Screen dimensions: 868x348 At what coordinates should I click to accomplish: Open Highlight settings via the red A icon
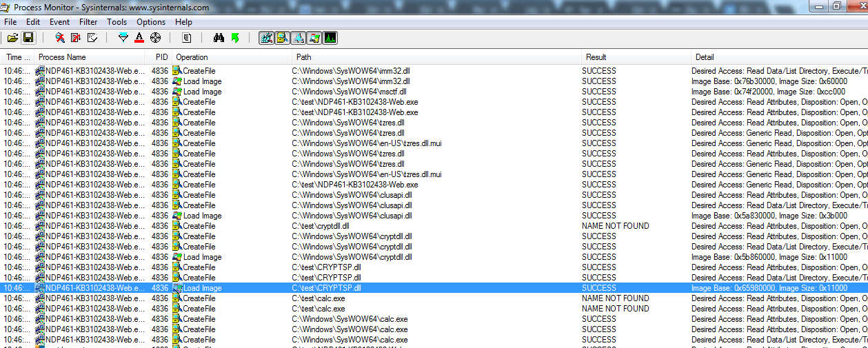point(139,38)
